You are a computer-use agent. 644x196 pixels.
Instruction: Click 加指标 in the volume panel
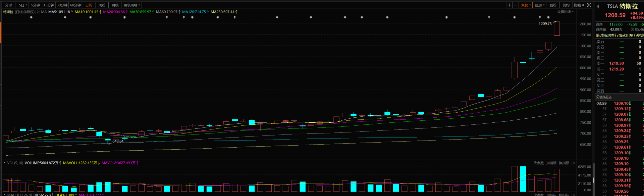551,163
